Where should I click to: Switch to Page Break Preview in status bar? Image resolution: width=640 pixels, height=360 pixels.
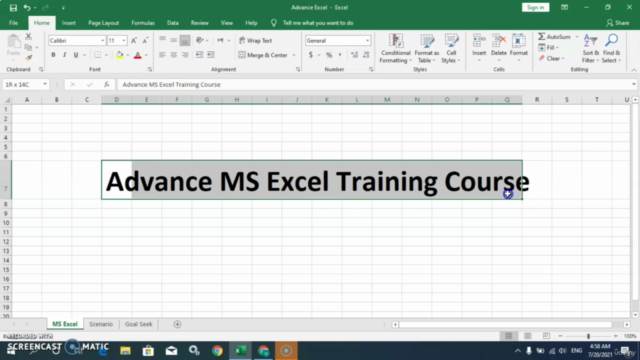546,336
